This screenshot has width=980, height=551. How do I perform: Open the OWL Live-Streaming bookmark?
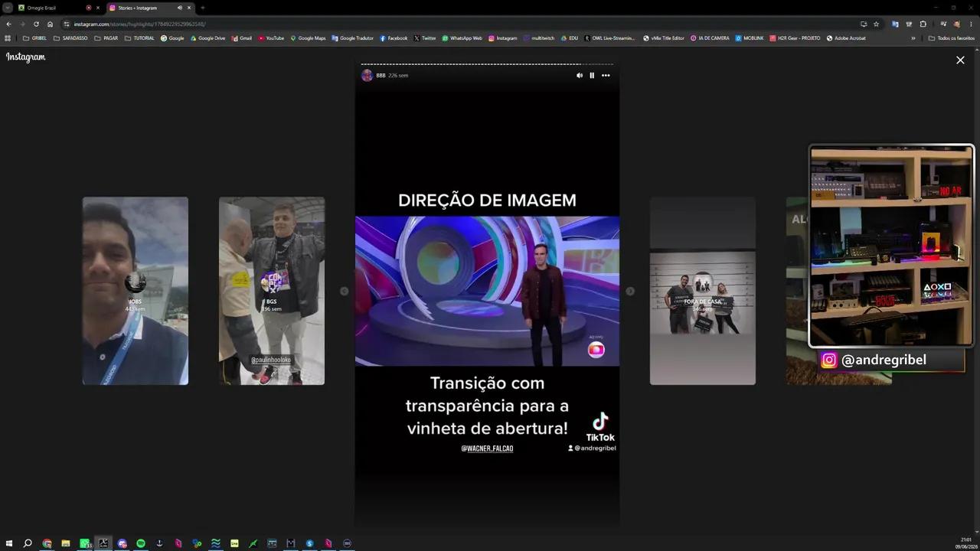pyautogui.click(x=609, y=38)
